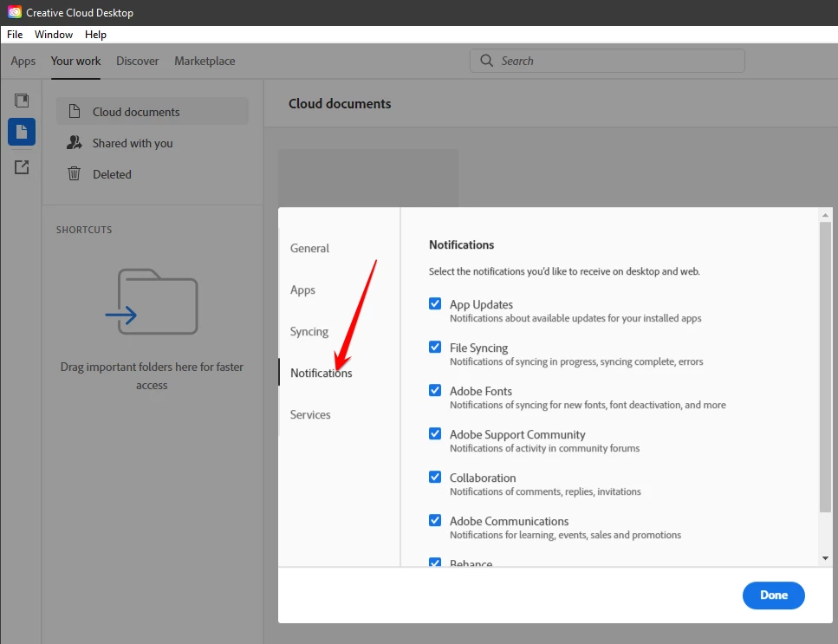Open the Window menu

pos(54,34)
